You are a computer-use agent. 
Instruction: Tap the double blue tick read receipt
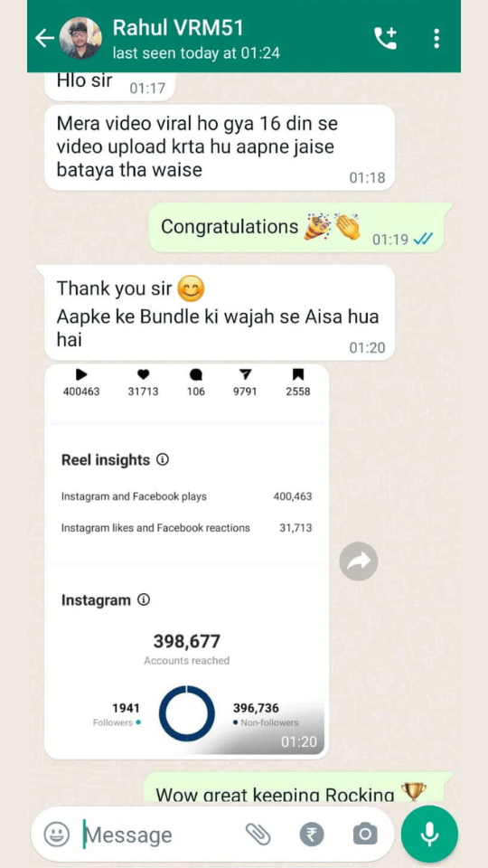423,239
